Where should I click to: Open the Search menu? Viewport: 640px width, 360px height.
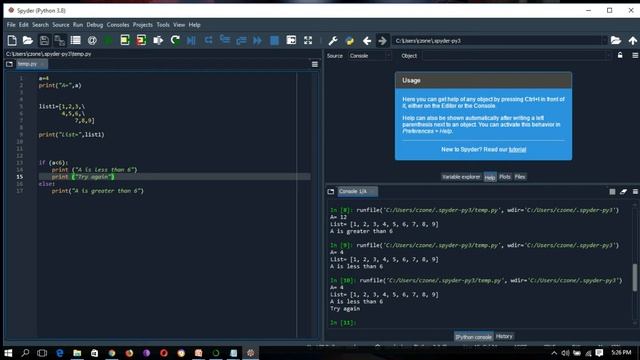(x=40, y=25)
